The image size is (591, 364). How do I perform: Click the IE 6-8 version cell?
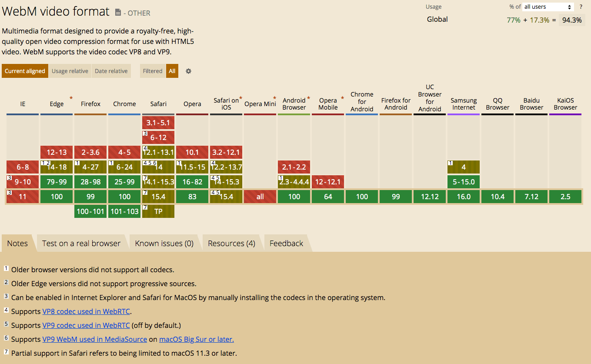(23, 167)
